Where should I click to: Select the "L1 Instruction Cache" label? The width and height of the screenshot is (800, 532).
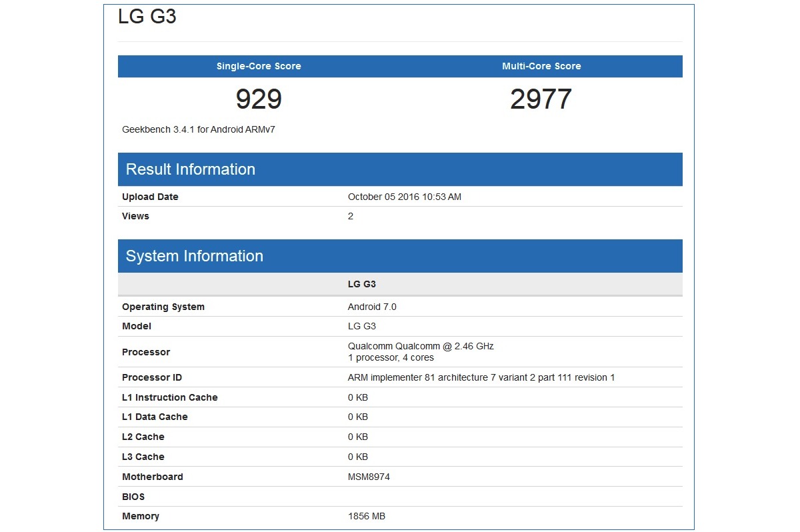click(x=170, y=397)
